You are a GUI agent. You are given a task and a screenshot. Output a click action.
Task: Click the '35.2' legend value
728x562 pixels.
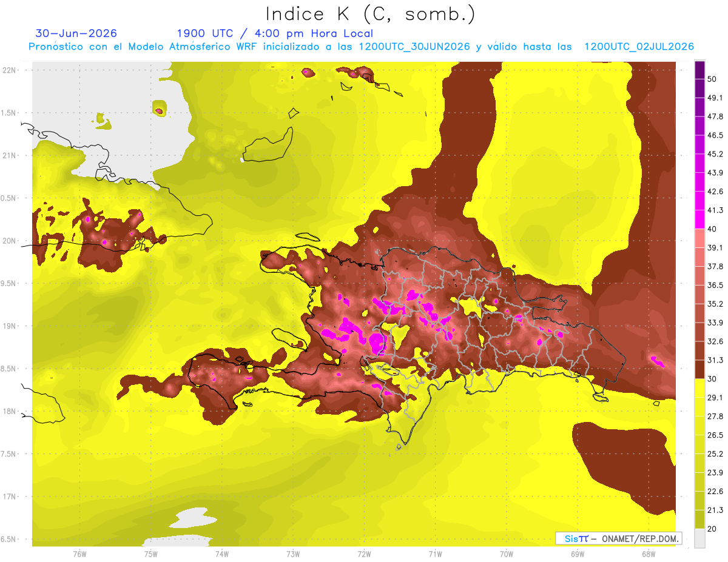[715, 304]
